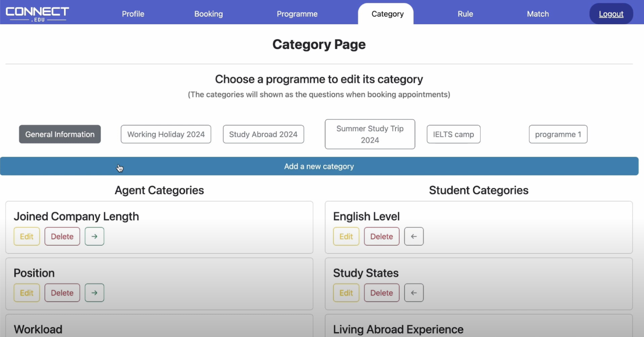This screenshot has width=644, height=337.
Task: Edit the Joined Company Length category
Action: point(27,237)
